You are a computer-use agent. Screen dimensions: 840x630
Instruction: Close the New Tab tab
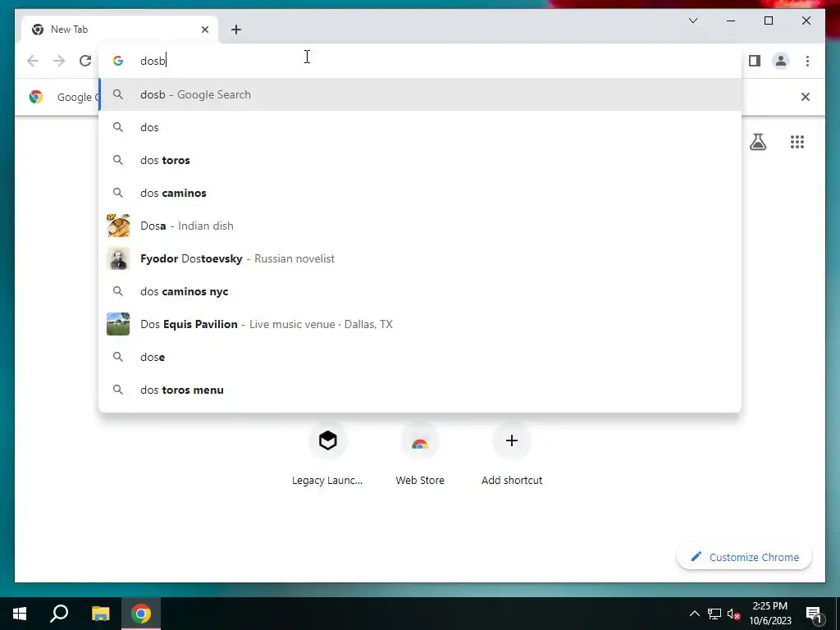coord(204,30)
